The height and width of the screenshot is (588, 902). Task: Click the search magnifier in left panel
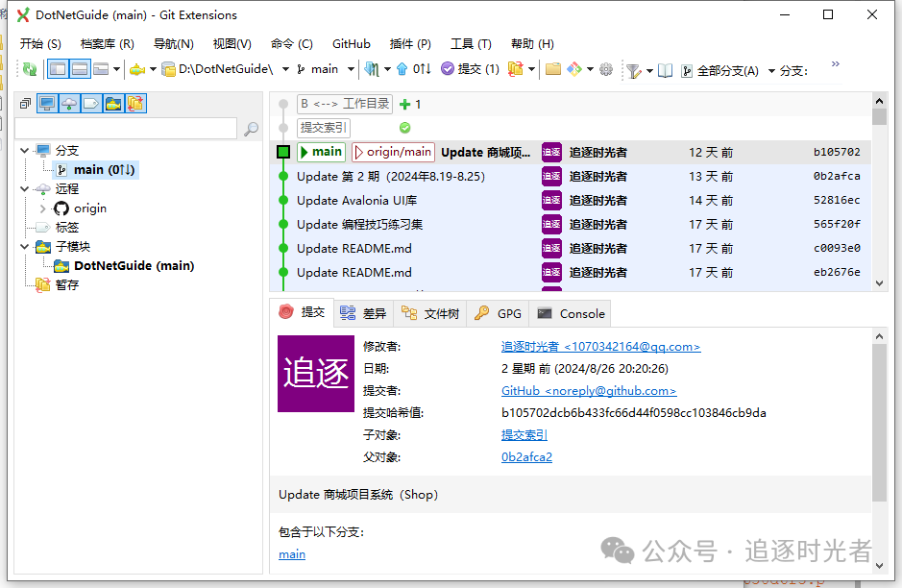(252, 129)
